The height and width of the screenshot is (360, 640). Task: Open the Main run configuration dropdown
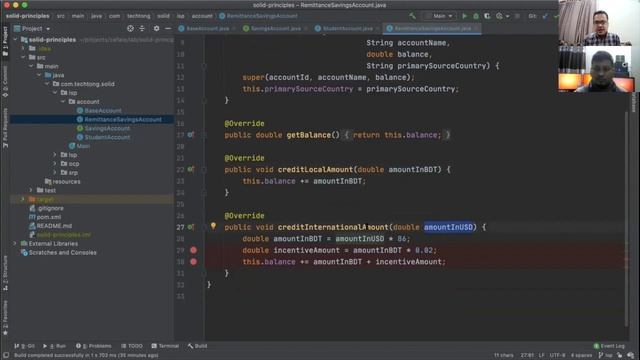pos(439,16)
